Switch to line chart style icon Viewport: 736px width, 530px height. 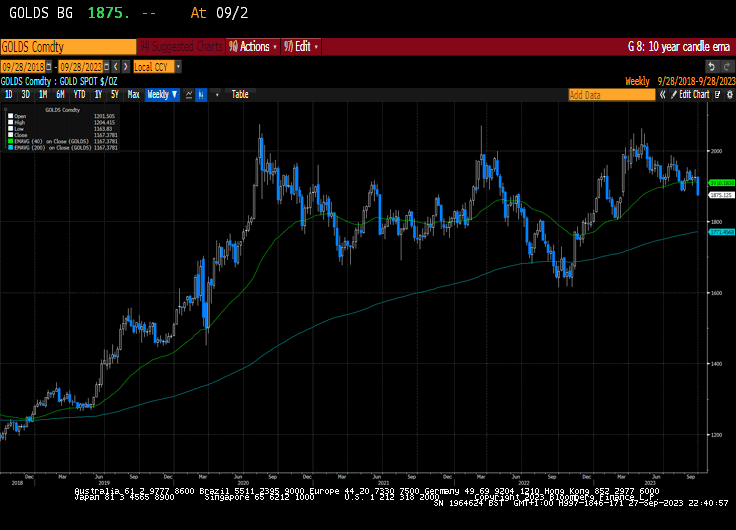click(189, 95)
